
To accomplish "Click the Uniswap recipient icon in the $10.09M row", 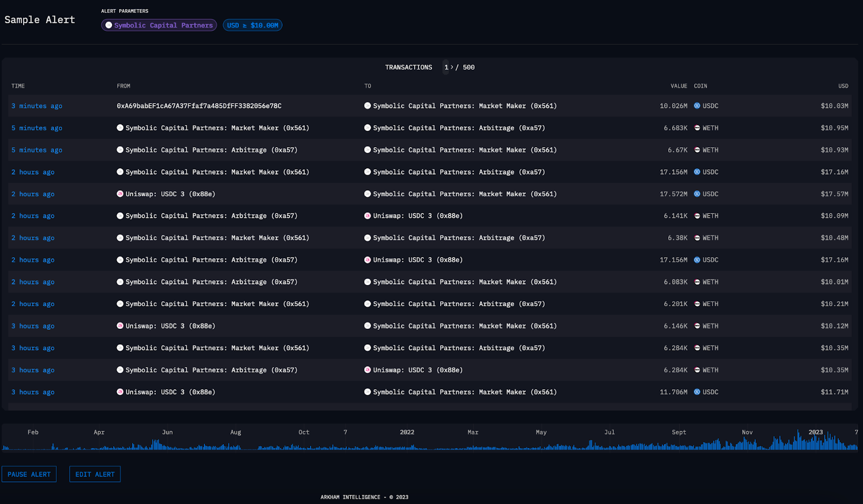I will point(367,216).
